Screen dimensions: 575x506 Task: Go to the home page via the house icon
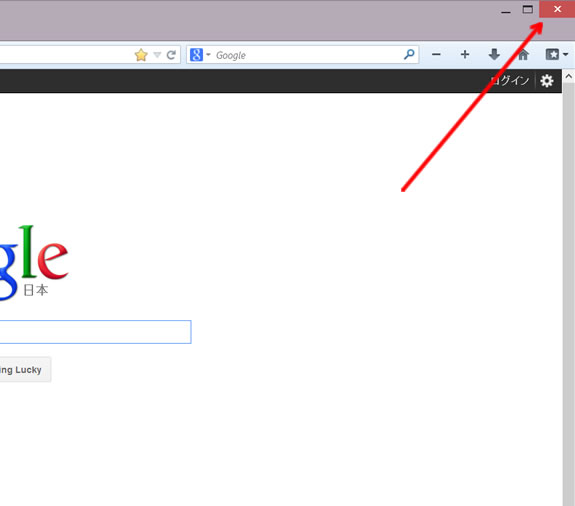(523, 55)
